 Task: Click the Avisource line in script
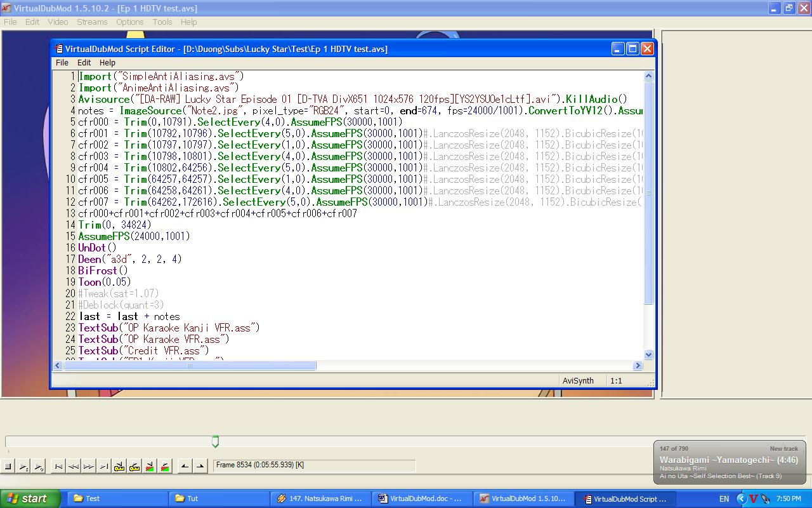coord(353,99)
